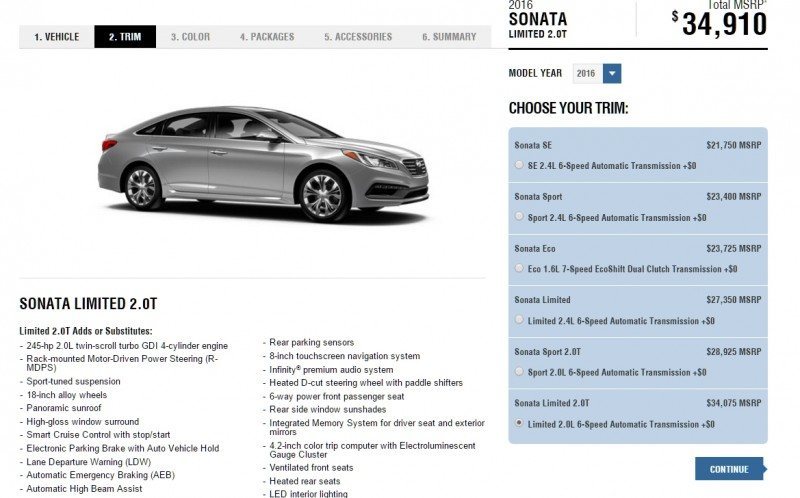
Task: Click the CHOOSE YOUR TRIM heading
Action: coord(568,108)
